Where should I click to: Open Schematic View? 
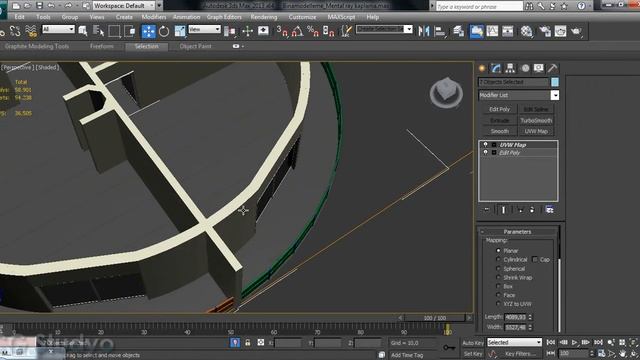(507, 31)
